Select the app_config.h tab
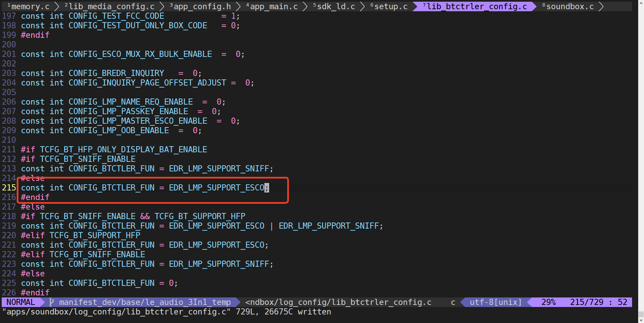 200,6
